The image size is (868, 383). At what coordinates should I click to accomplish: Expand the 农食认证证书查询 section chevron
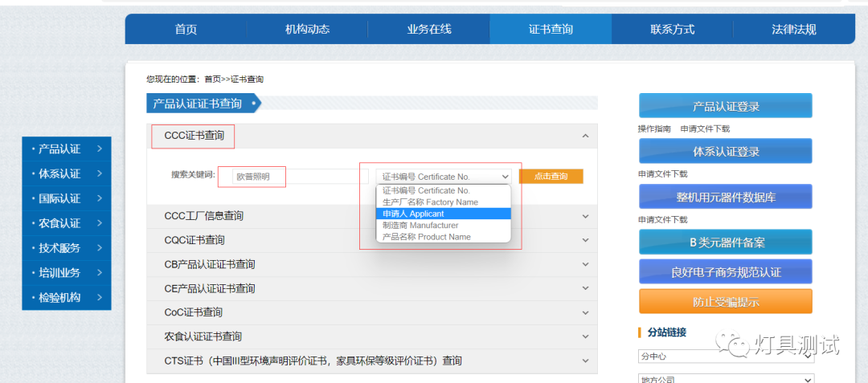(x=585, y=336)
